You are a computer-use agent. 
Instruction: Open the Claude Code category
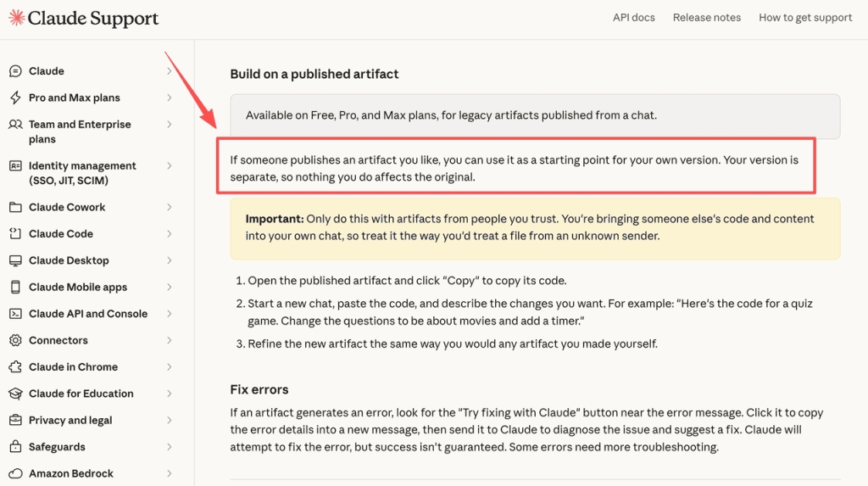[x=61, y=234]
